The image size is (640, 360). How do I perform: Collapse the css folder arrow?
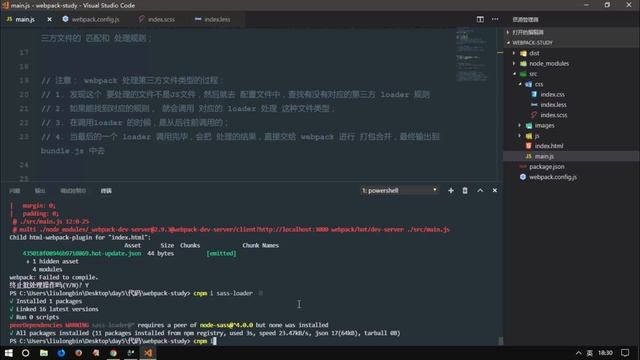520,84
